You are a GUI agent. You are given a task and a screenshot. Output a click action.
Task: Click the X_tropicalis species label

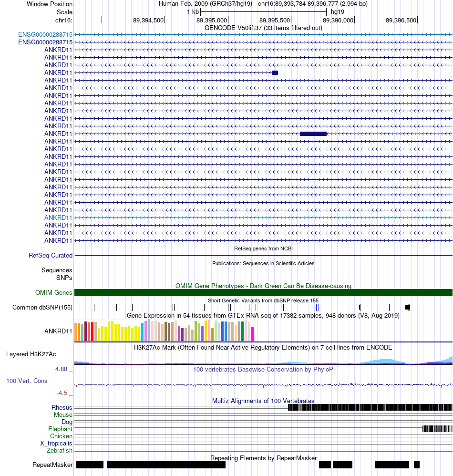pos(56,444)
